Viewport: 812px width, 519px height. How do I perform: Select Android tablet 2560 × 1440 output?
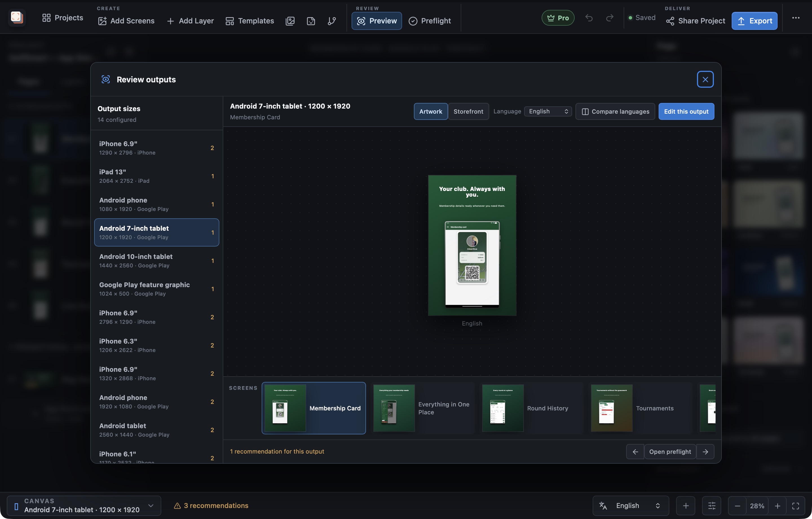click(x=156, y=430)
